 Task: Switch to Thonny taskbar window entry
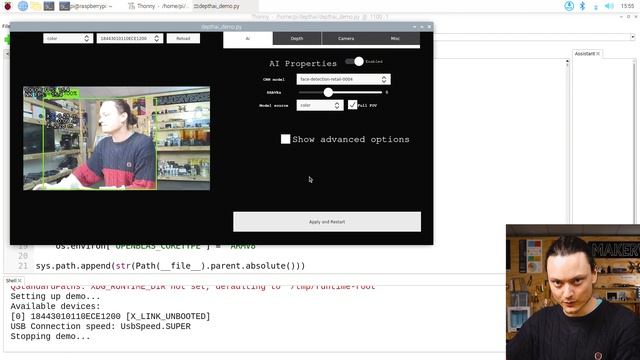[x=158, y=6]
